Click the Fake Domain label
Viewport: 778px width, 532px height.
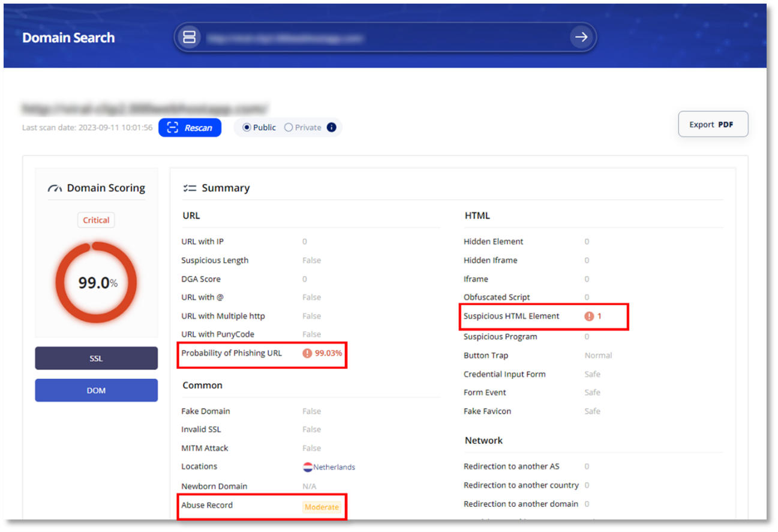click(x=206, y=411)
